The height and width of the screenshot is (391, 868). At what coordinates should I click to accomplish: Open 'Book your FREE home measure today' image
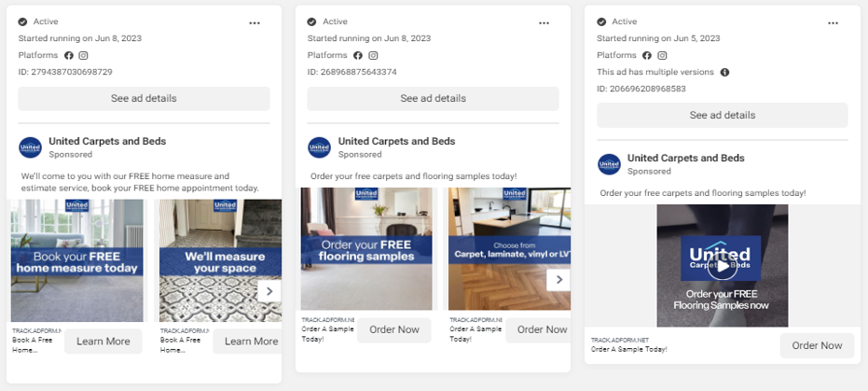pyautogui.click(x=77, y=260)
